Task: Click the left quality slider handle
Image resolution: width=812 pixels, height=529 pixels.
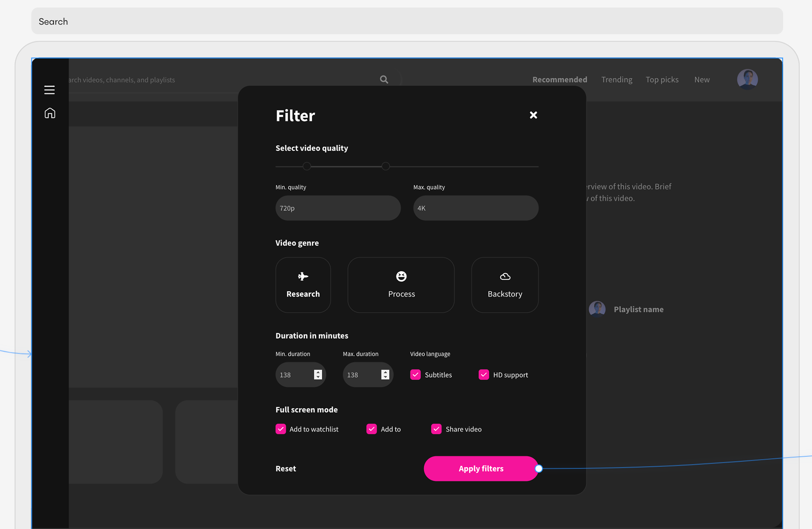Action: click(307, 166)
